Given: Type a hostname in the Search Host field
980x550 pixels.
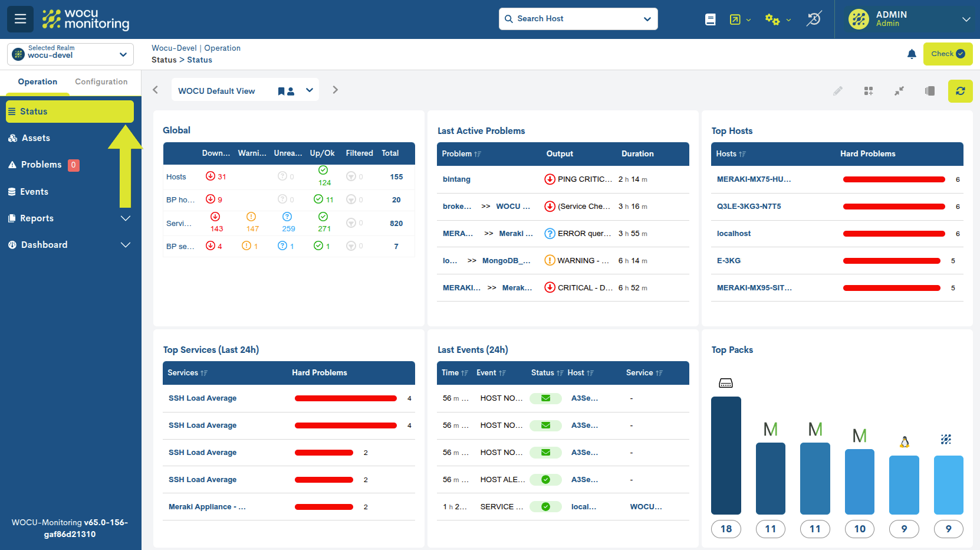Looking at the screenshot, I should tap(566, 18).
